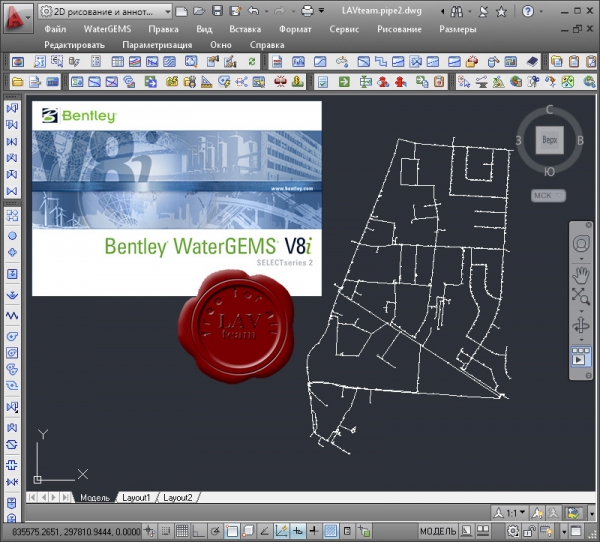This screenshot has width=600, height=542.
Task: Click the Верх face on the ViewCube
Action: [549, 140]
